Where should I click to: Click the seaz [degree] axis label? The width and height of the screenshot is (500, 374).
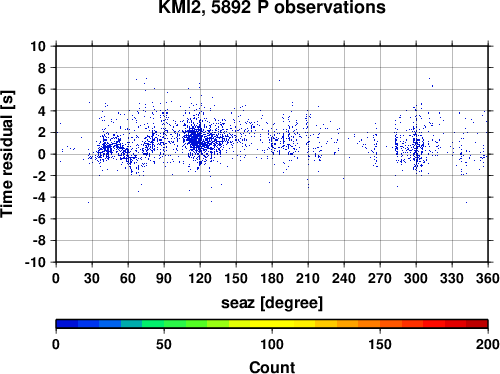(272, 303)
